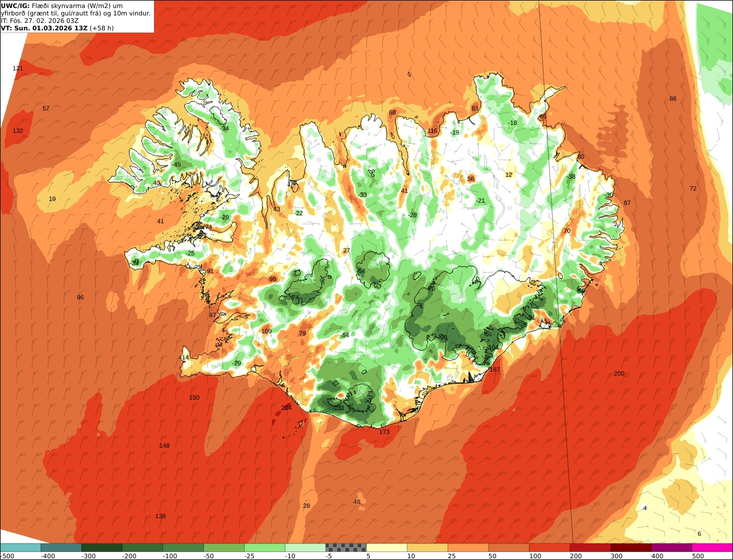Click the '-100' legend label

[x=170, y=556]
